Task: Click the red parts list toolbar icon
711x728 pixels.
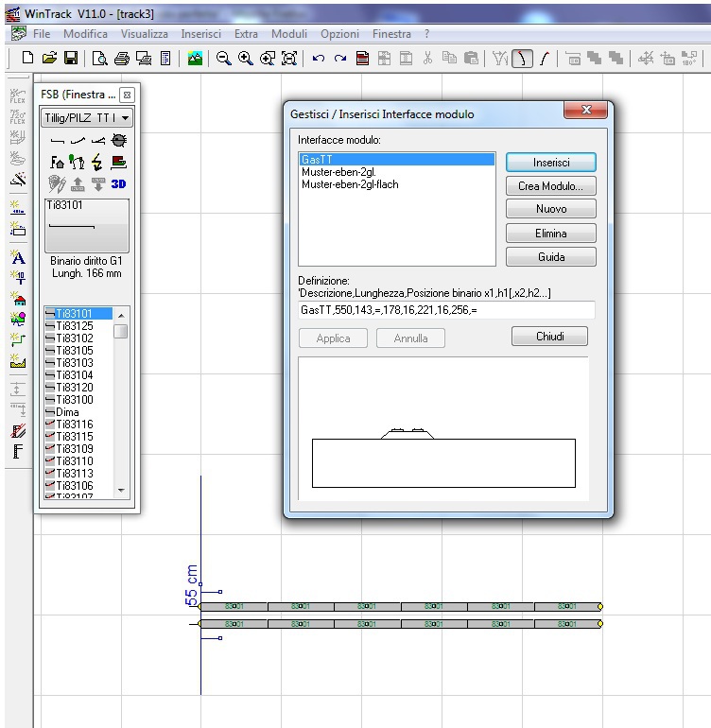Action: click(x=362, y=59)
